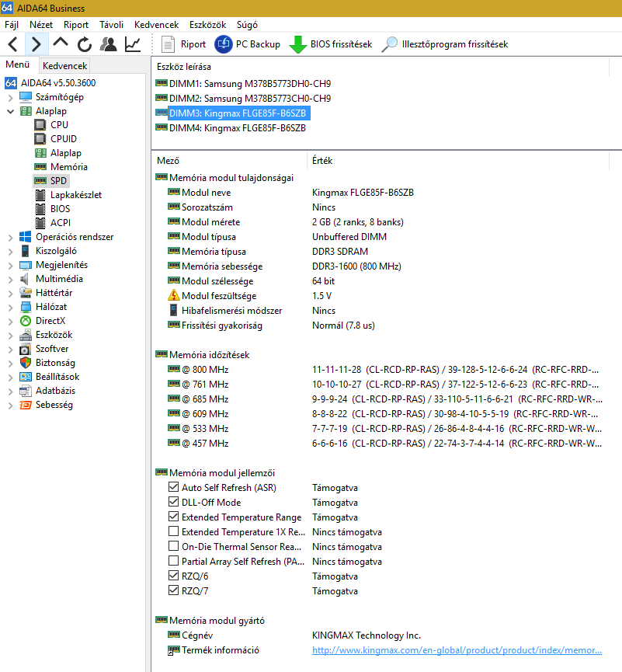Open the Fájl menu
The image size is (622, 672).
12,25
